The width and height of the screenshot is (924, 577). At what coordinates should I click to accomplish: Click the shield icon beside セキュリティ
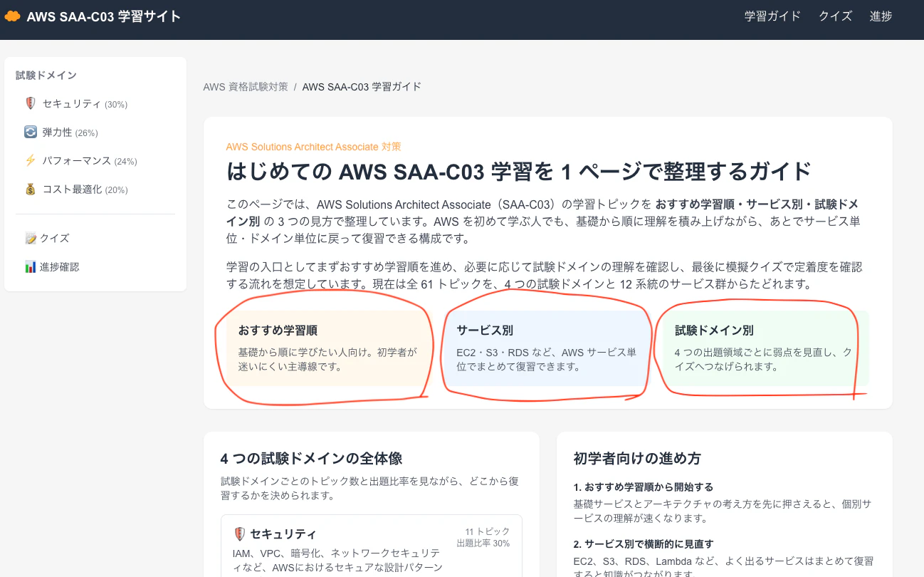(30, 103)
